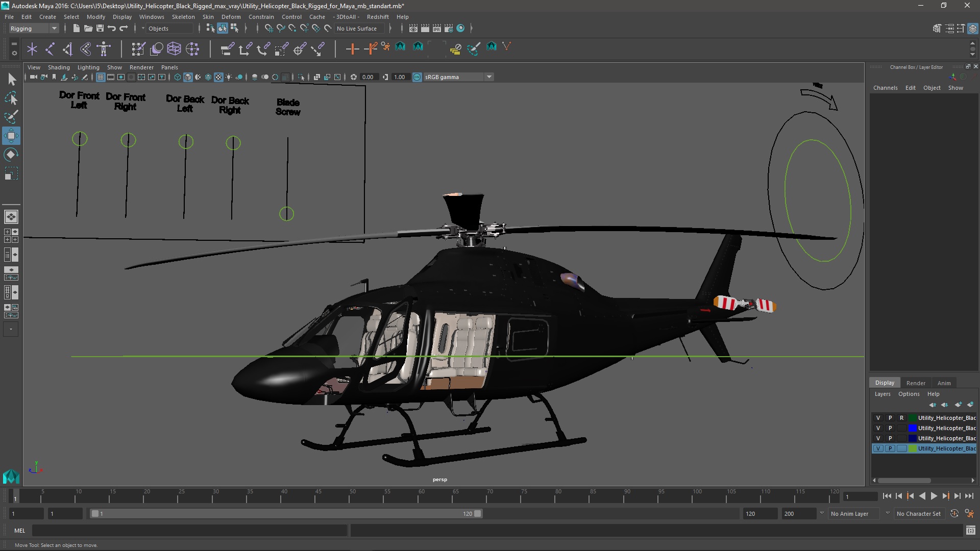This screenshot has width=980, height=551.
Task: Click the time range slider bar
Action: (x=286, y=514)
